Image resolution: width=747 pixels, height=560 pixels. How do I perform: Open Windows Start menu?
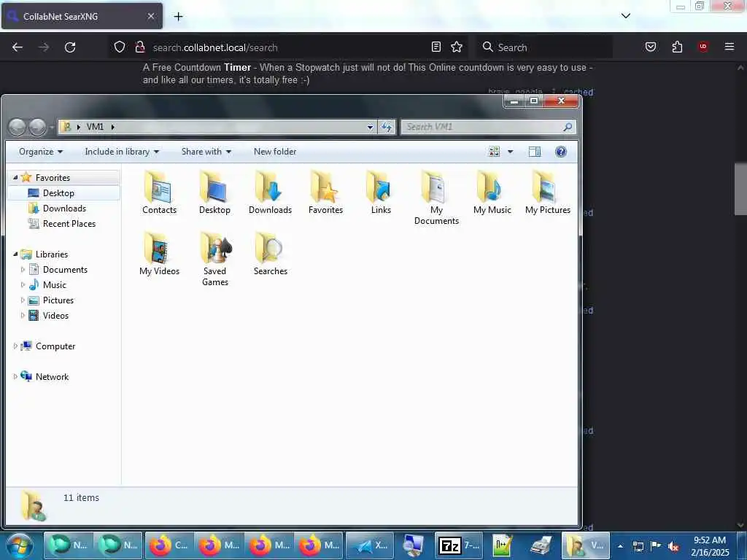point(19,545)
